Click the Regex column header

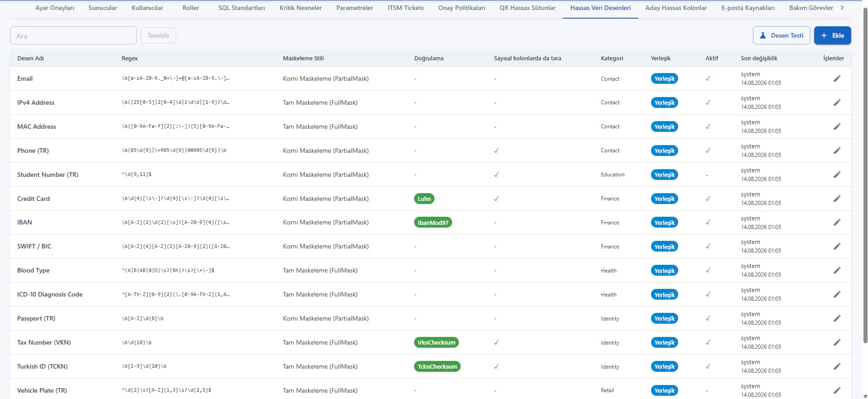pyautogui.click(x=130, y=58)
